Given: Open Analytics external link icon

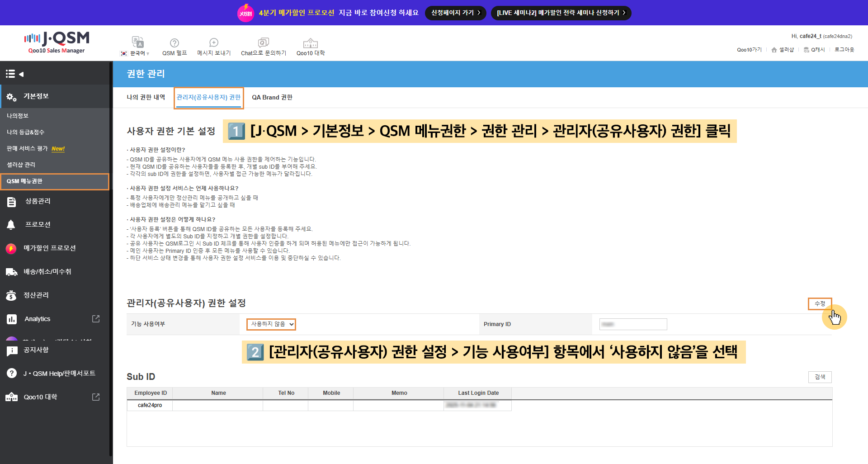Looking at the screenshot, I should pyautogui.click(x=96, y=319).
